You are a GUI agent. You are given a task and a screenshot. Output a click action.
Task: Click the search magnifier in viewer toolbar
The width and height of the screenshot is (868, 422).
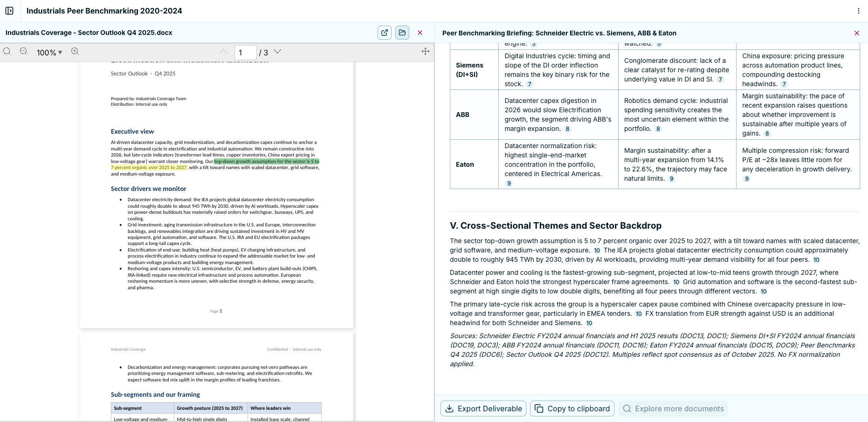[x=7, y=52]
